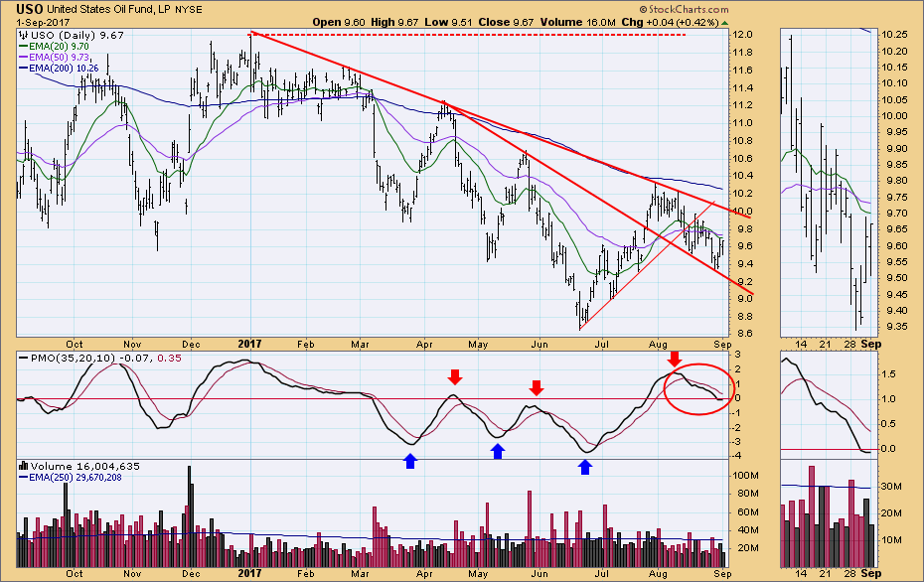Click the EMA(250) 29,670,208 label

[76, 477]
